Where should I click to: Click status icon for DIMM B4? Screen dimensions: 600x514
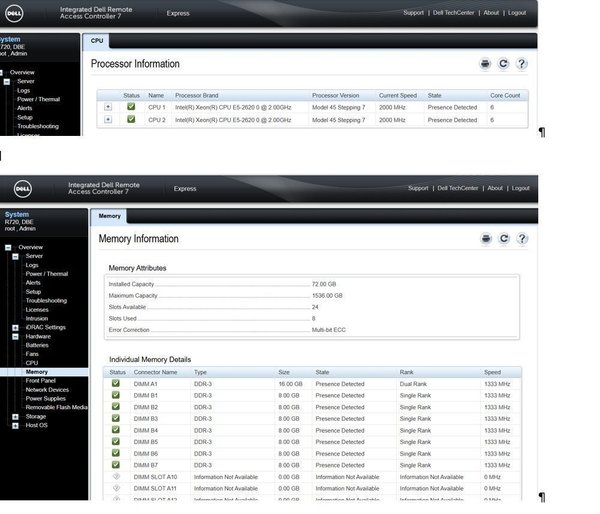coord(116,430)
